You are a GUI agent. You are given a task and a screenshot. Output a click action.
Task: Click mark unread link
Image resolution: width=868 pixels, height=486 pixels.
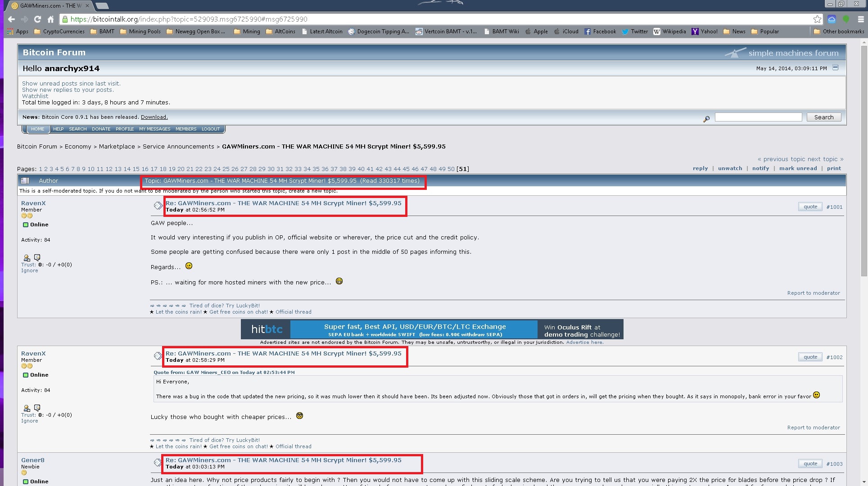point(798,168)
